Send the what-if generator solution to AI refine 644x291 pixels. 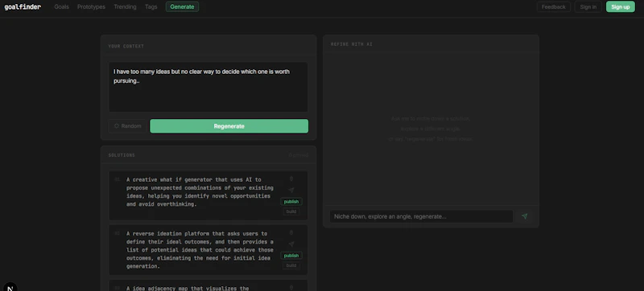click(291, 191)
